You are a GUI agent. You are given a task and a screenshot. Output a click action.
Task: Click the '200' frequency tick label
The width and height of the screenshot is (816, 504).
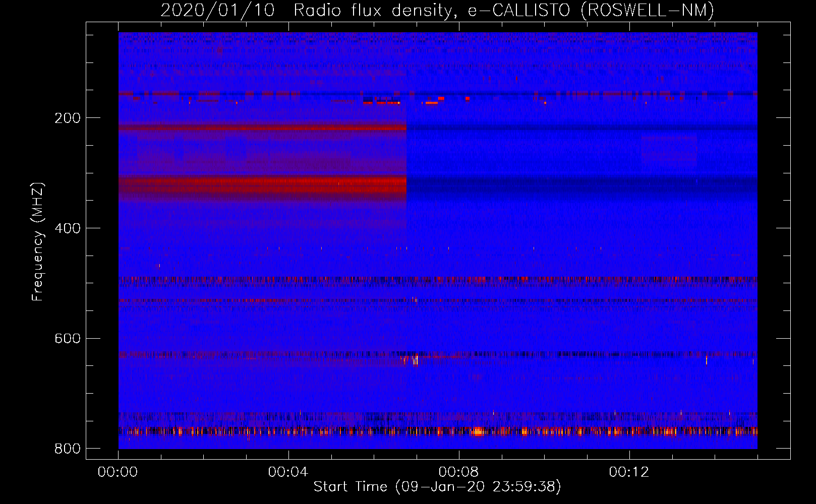68,118
